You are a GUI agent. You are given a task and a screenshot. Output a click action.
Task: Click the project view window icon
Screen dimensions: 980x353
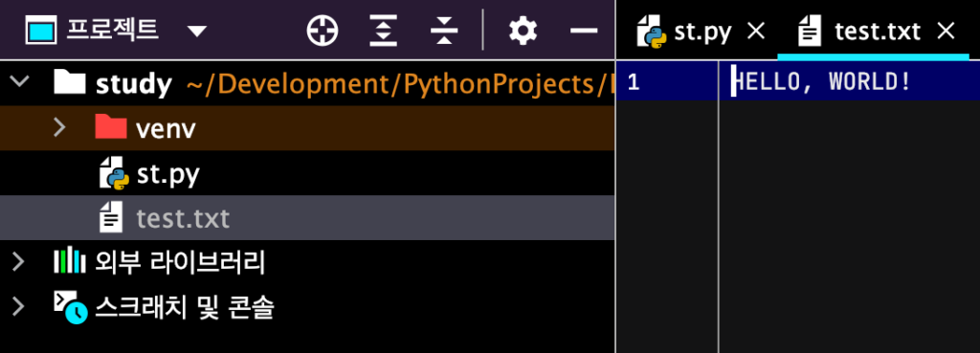(41, 30)
